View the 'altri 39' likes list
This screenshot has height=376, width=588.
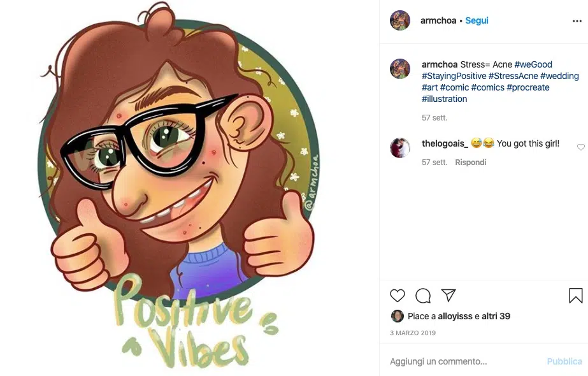point(496,316)
